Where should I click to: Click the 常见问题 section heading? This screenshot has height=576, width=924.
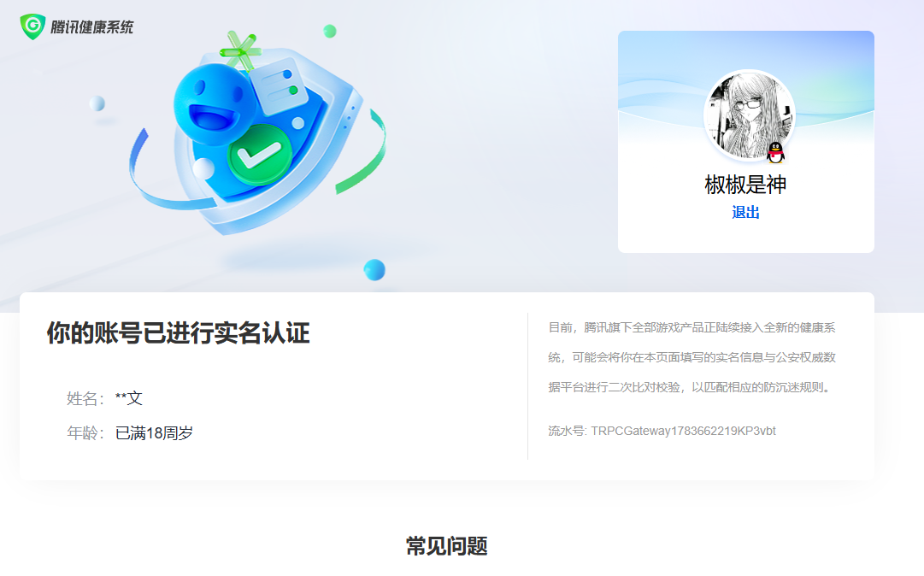click(447, 546)
